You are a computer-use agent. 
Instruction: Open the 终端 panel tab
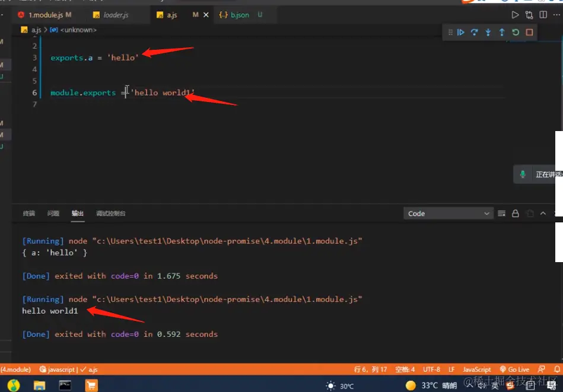28,213
